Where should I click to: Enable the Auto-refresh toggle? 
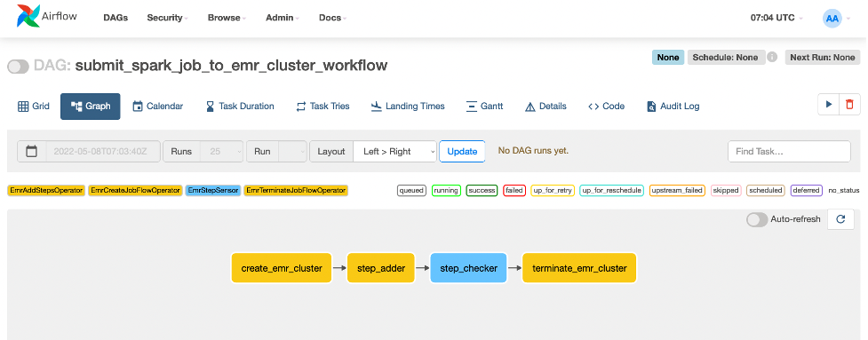[757, 219]
